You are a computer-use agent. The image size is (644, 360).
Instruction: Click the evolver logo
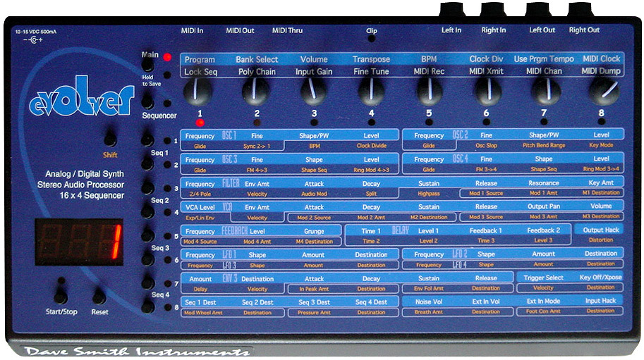tap(82, 97)
